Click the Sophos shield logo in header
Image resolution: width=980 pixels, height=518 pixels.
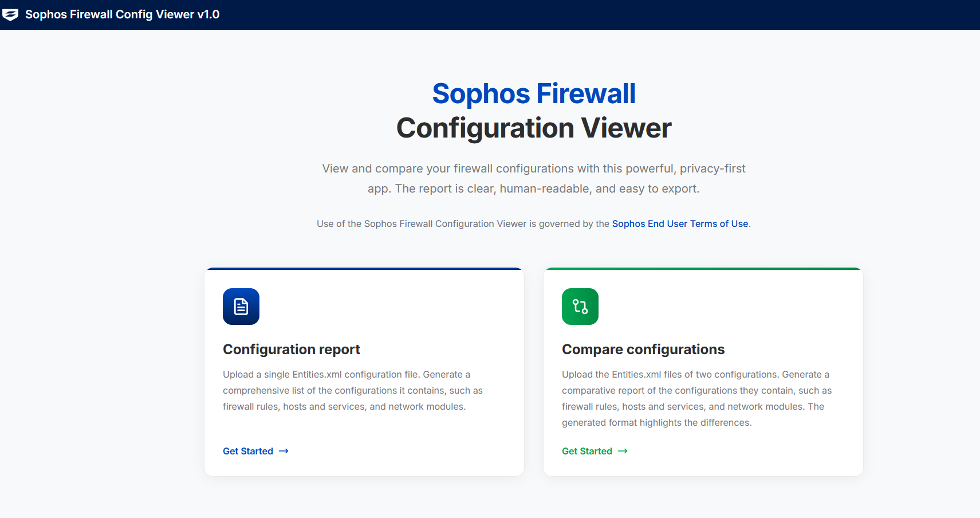10,14
